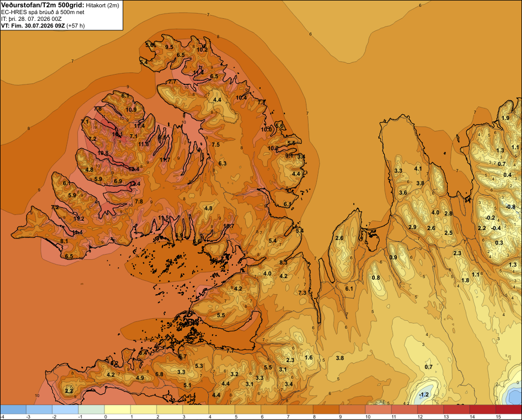Click the IT: þri. 28. 07. 2026 00Z line
Viewport: 522px width, 420px height.
pos(31,19)
